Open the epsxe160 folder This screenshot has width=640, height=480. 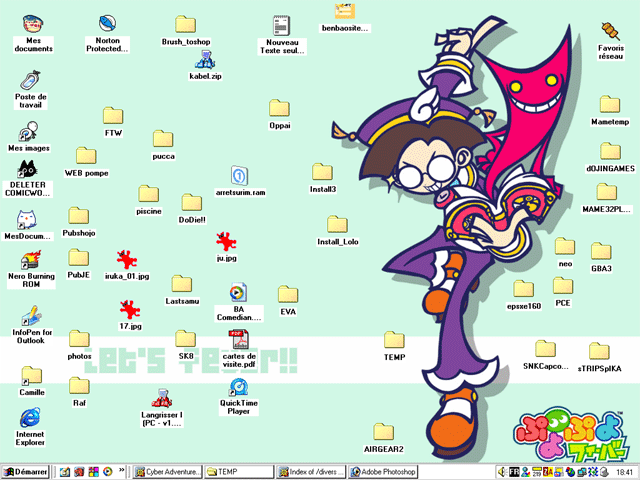524,289
